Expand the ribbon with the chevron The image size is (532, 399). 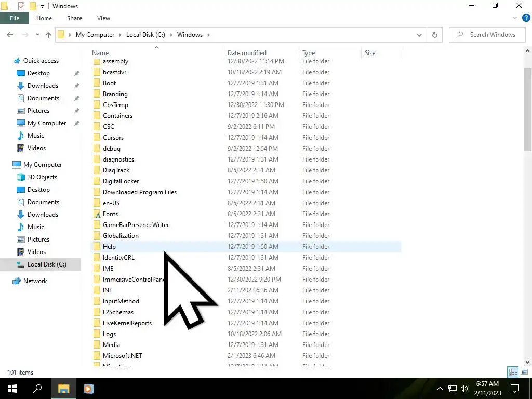point(515,18)
